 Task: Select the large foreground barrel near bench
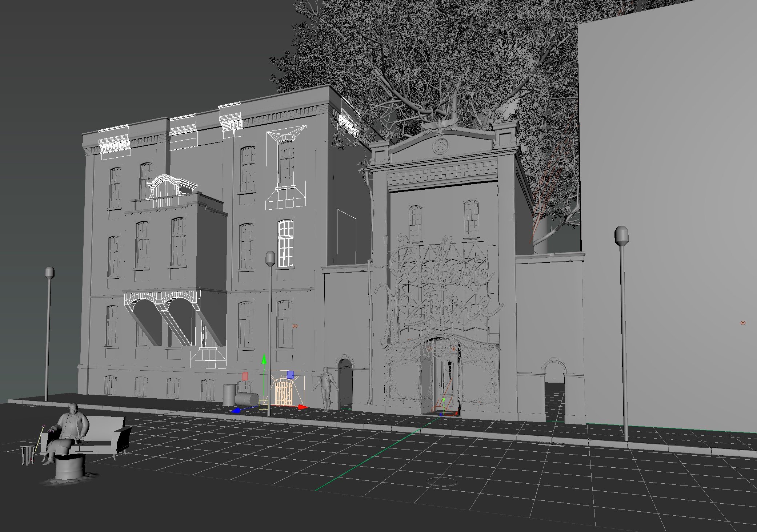tap(69, 469)
